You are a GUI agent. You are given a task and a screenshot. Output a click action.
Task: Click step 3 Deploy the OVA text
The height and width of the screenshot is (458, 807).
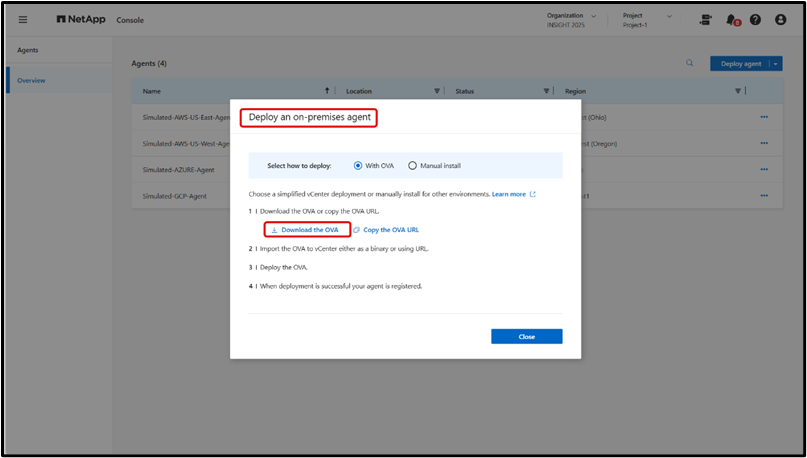284,268
